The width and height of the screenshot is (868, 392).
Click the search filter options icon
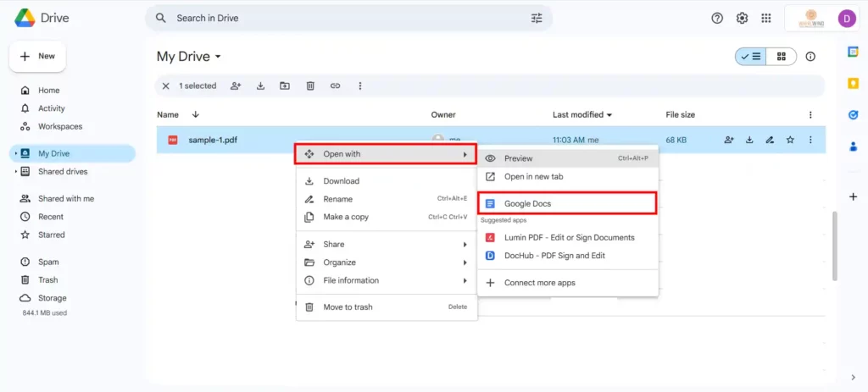click(537, 18)
